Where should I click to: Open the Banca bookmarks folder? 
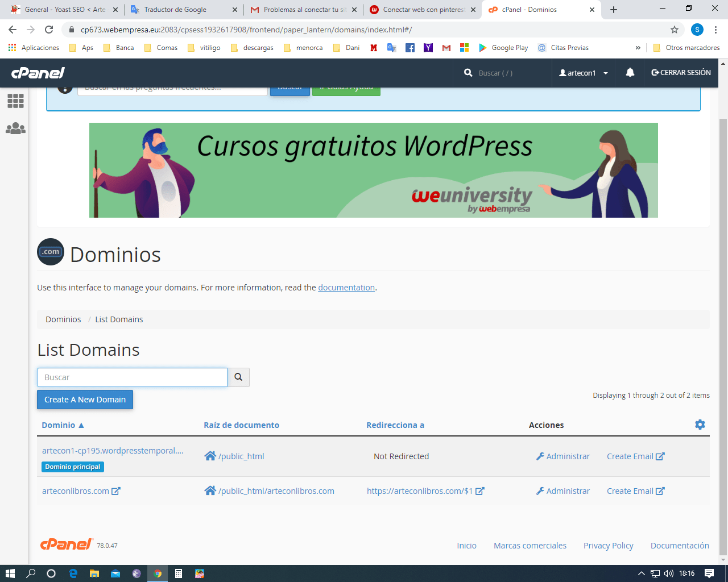[119, 48]
